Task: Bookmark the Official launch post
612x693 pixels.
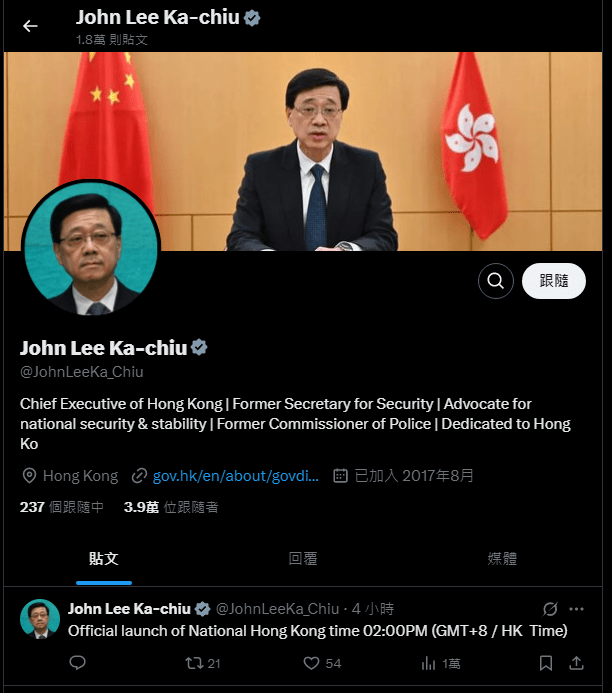Action: [x=546, y=663]
